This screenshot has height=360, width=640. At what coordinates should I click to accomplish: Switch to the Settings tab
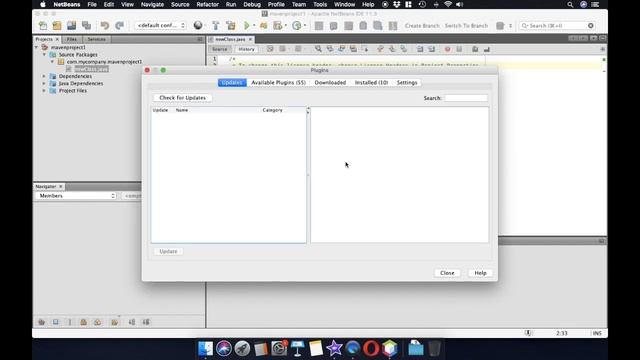point(407,82)
